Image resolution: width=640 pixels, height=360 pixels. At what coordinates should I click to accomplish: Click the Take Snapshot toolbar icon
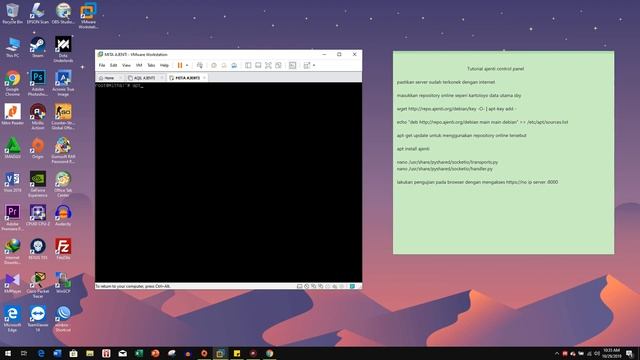213,65
